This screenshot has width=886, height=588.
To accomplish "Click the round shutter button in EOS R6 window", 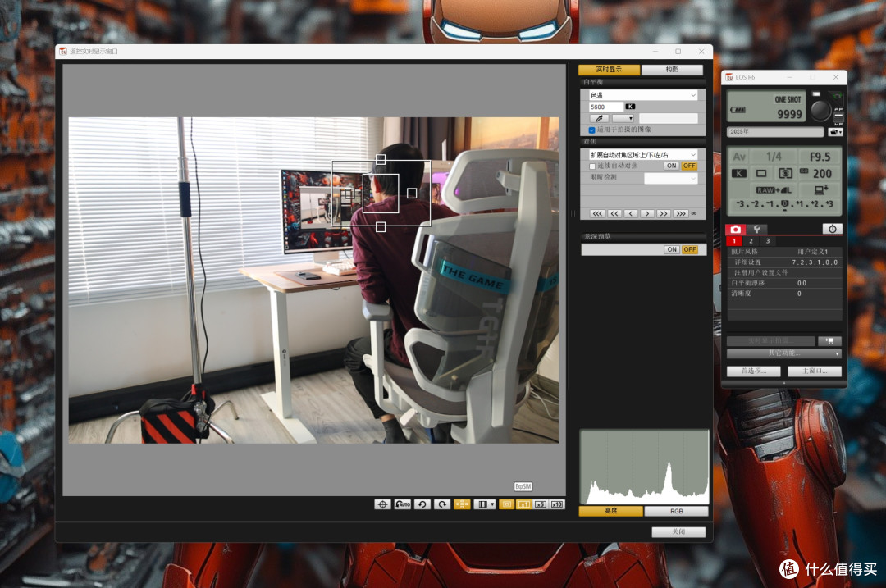I will (820, 110).
